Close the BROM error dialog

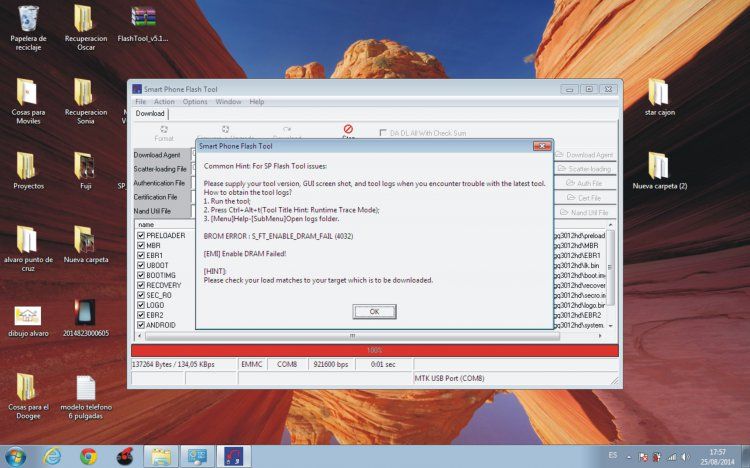coord(542,146)
